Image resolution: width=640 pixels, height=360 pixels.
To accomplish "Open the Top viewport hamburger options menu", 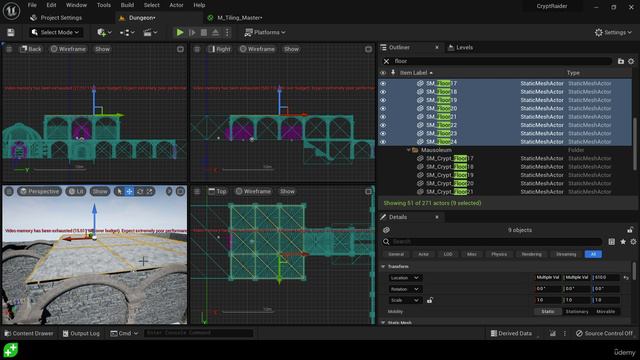I will pyautogui.click(x=197, y=191).
